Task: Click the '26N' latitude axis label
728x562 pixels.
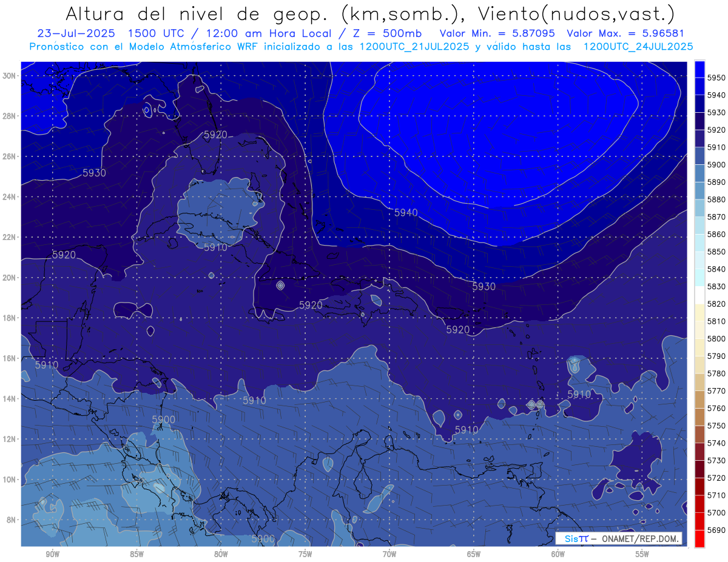Action: pos(9,156)
